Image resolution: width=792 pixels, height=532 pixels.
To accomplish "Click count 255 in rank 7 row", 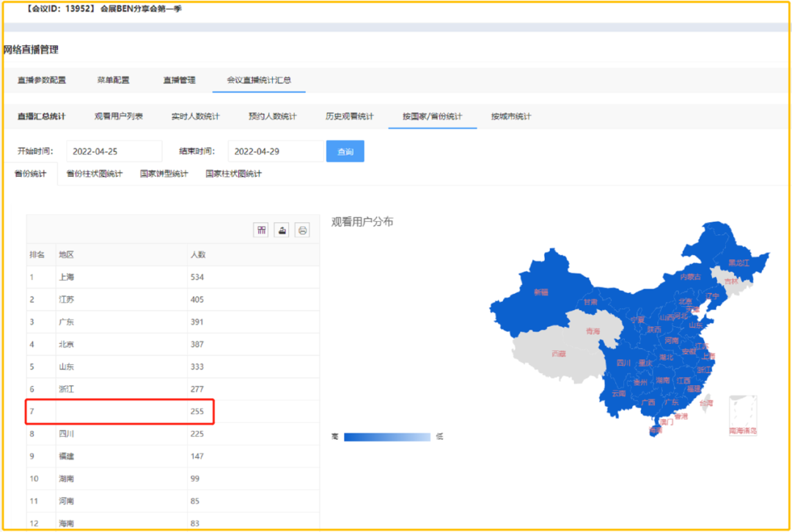I will coord(197,411).
